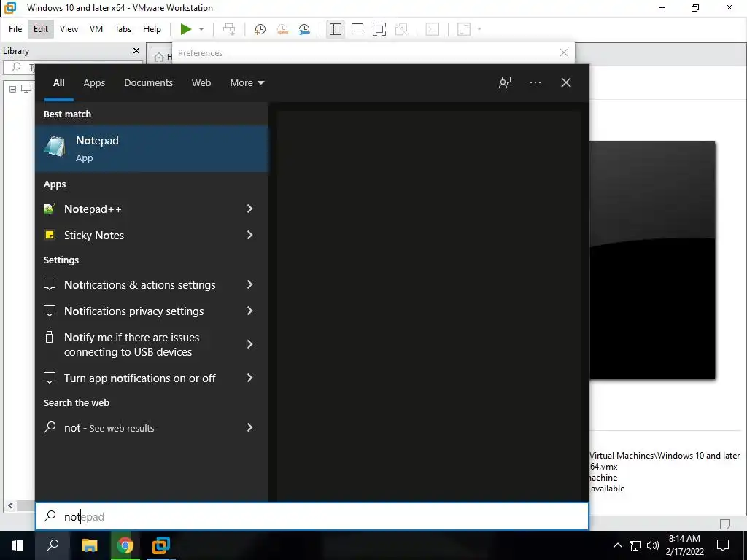Open the Help menu in VMware
The width and height of the screenshot is (747, 560).
point(152,29)
